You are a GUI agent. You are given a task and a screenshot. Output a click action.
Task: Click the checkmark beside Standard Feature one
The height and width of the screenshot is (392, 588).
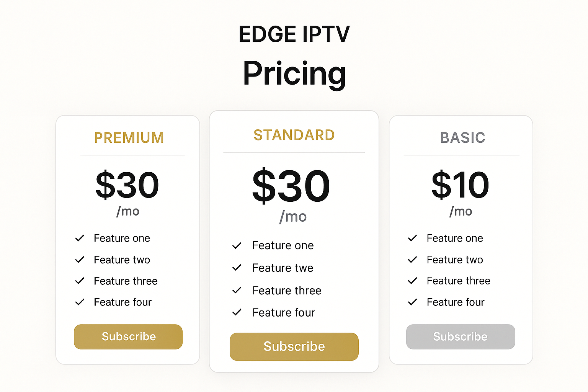237,245
